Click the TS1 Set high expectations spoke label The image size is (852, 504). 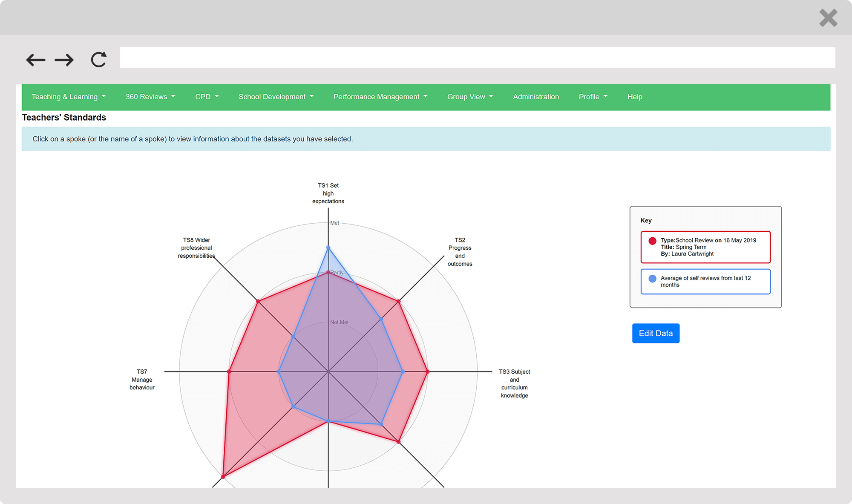(x=328, y=193)
